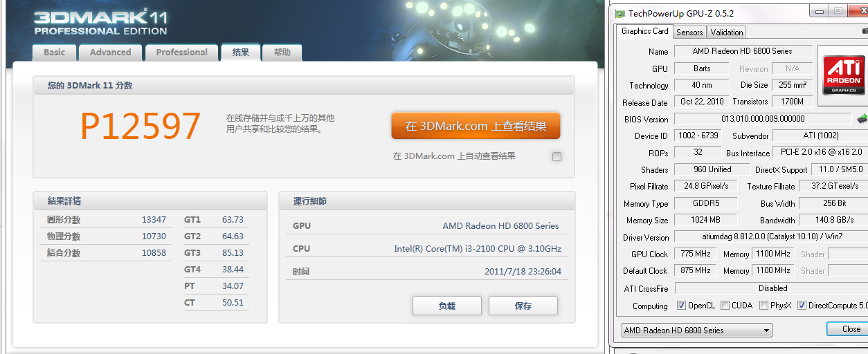Click the P12597 score

click(141, 127)
